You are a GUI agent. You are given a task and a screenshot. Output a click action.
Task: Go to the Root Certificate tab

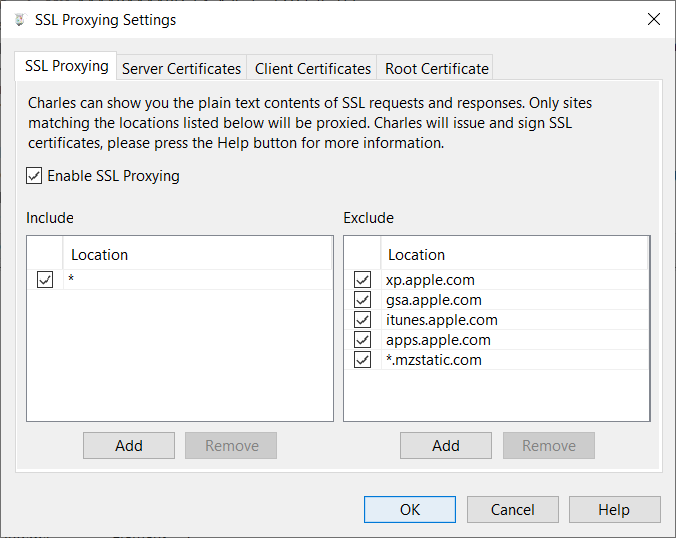(437, 69)
